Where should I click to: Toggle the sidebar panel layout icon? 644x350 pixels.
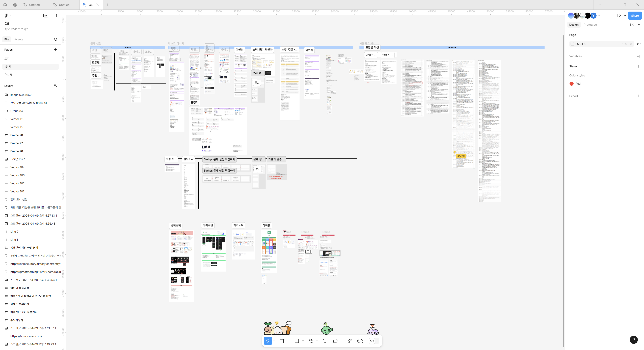click(55, 15)
